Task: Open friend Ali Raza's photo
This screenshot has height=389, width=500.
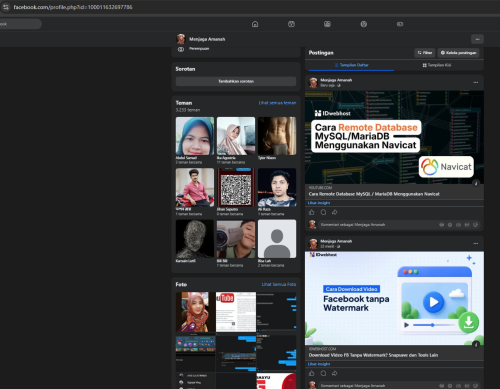Action: pos(277,187)
